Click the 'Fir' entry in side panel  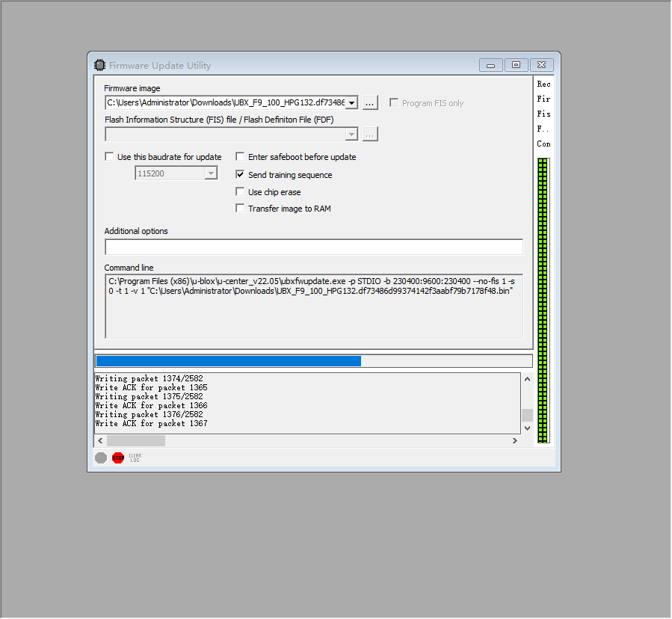click(543, 99)
